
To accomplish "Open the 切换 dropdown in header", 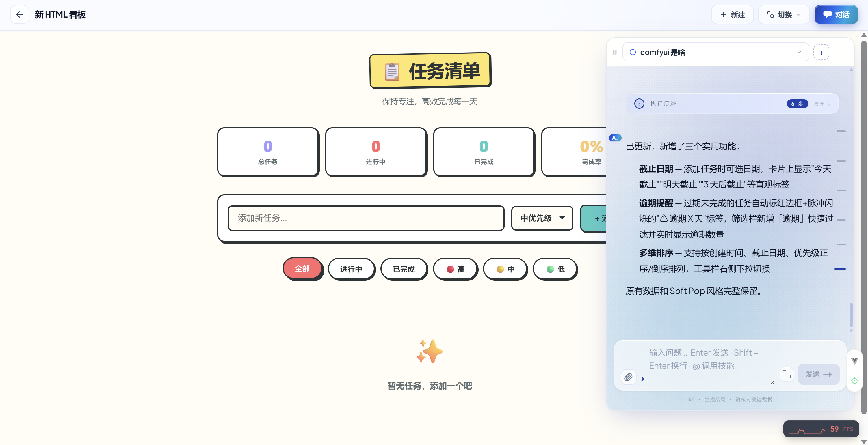I will (x=783, y=14).
